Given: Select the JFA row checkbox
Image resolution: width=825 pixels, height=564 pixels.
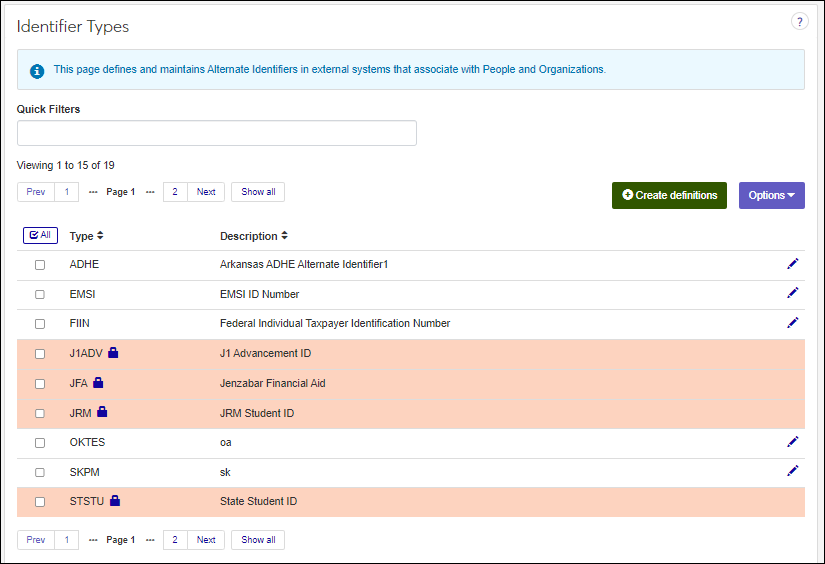Looking at the screenshot, I should tap(40, 384).
